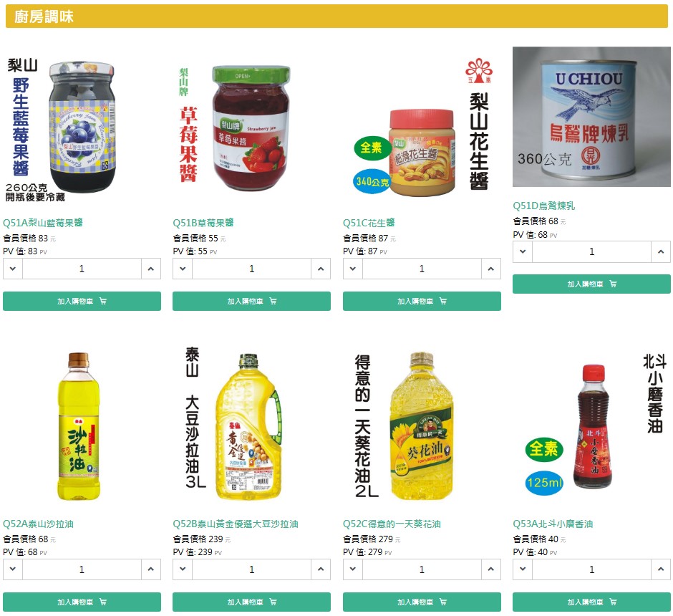View the 鳥鶖牌煉乳 can product image
Screen dimensions: 673x616
click(x=591, y=117)
